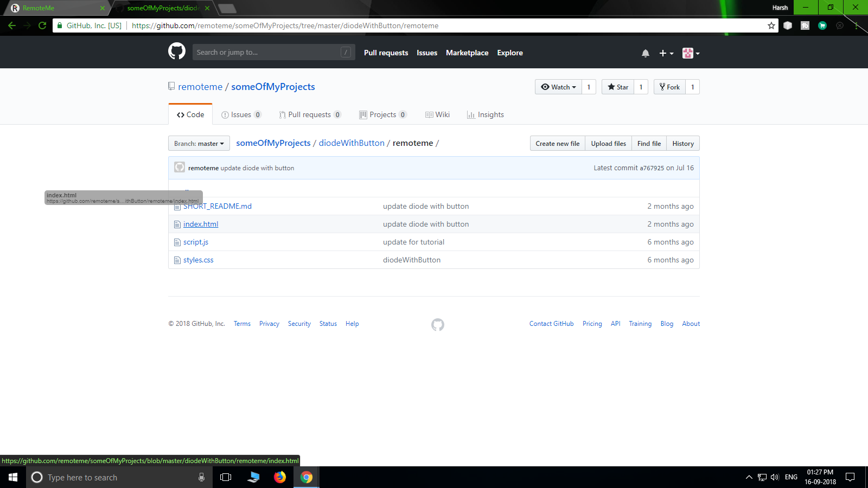Screen dimensions: 868x488
Task: Open styles.css file
Action: (x=199, y=260)
